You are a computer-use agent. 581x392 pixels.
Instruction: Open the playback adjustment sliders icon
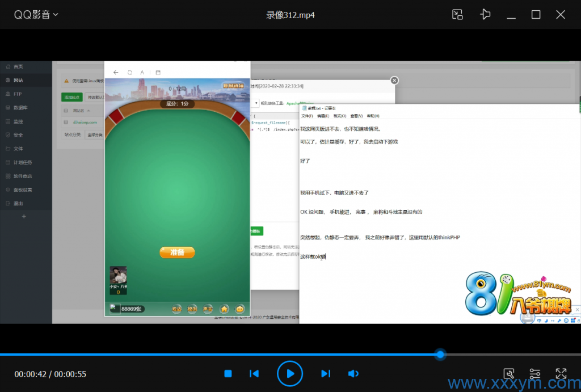click(x=534, y=373)
